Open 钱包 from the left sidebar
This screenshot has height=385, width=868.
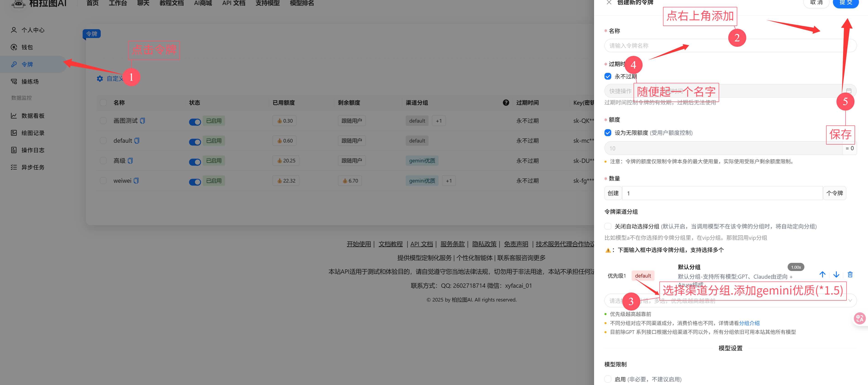click(x=27, y=47)
